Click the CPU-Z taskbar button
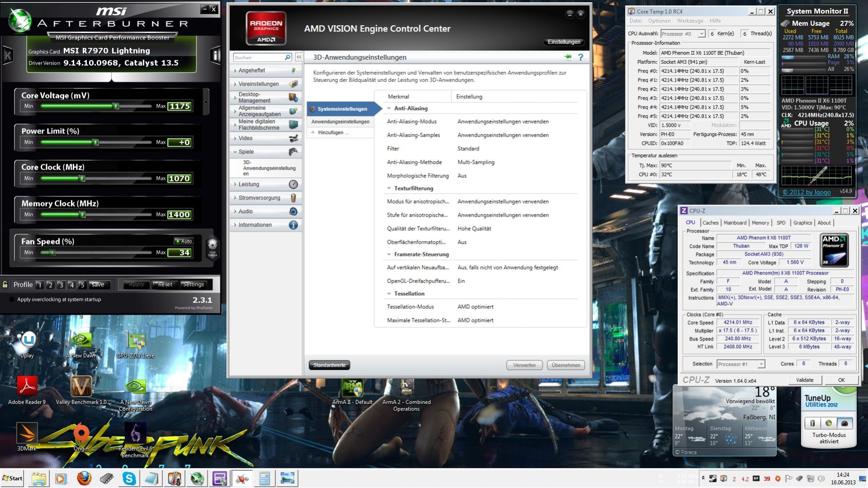 point(219,478)
